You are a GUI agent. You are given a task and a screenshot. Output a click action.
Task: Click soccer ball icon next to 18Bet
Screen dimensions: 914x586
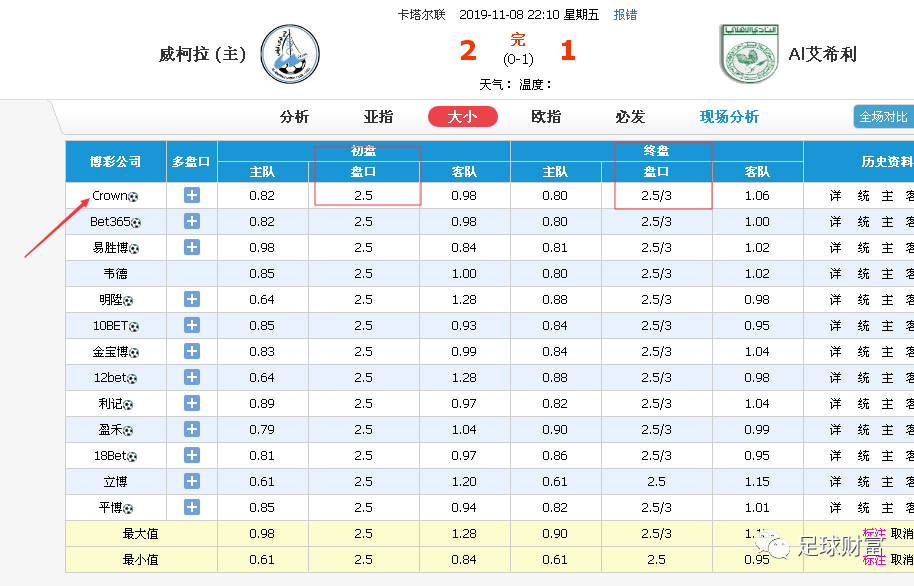coord(132,457)
